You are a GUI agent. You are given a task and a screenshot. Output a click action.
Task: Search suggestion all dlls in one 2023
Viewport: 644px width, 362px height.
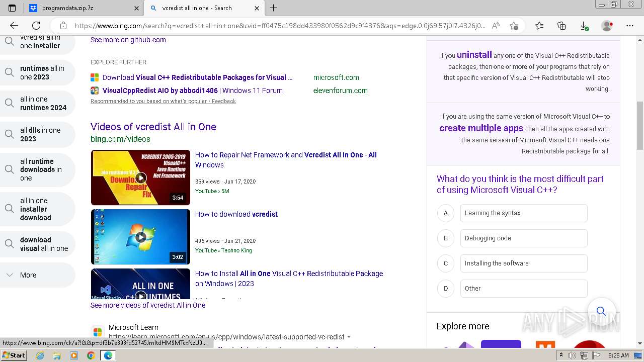[x=38, y=134]
